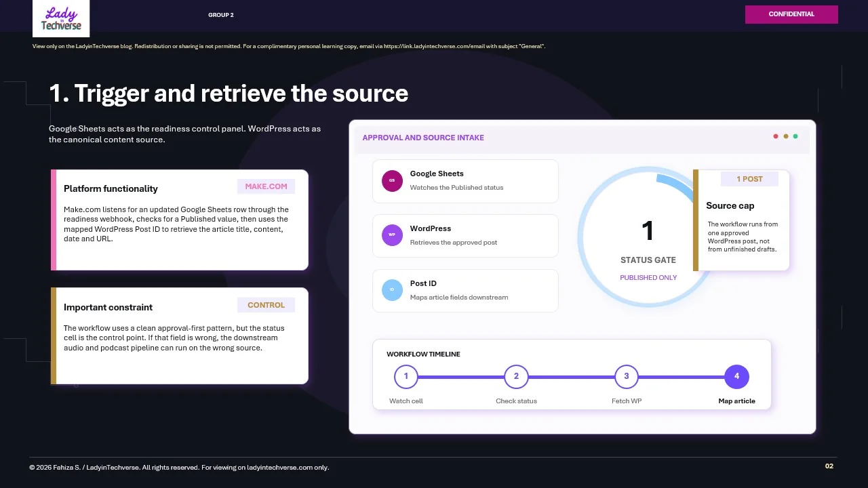The width and height of the screenshot is (868, 488).
Task: Click the copyright footer text
Action: 179,468
